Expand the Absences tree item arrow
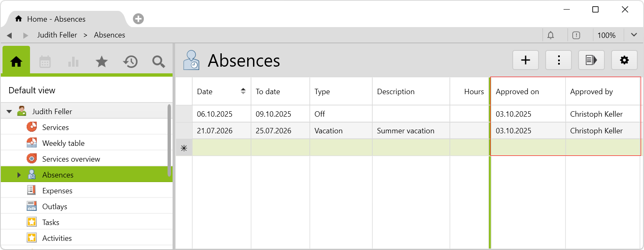 [x=19, y=175]
